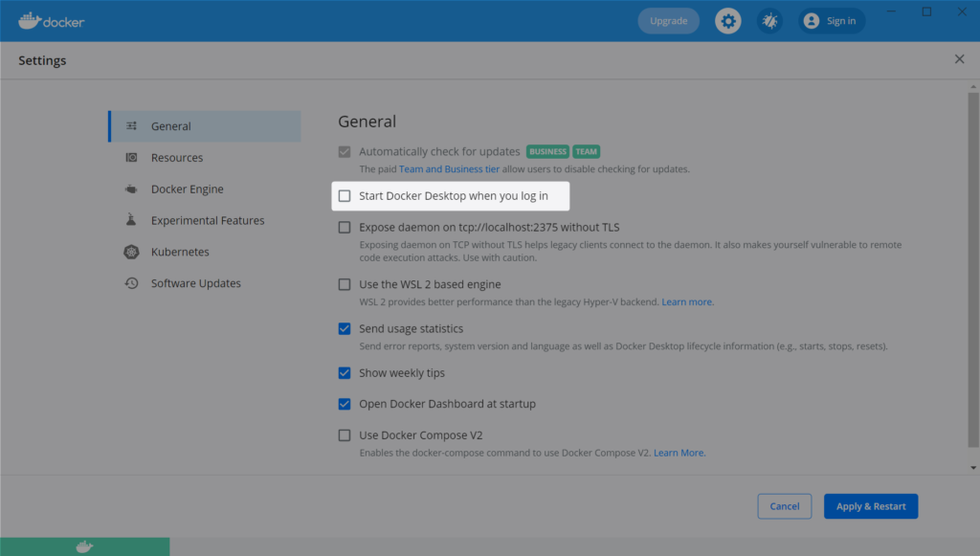Click the Upgrade button

(x=668, y=21)
